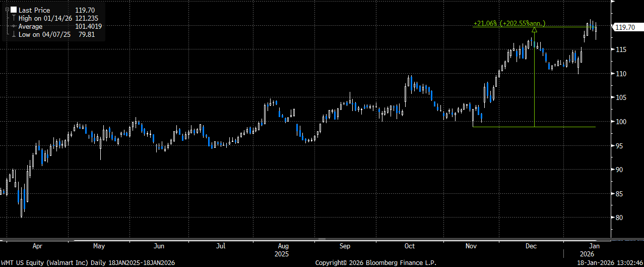
Task: Click the white Last Price color swatch
Action: click(x=13, y=10)
